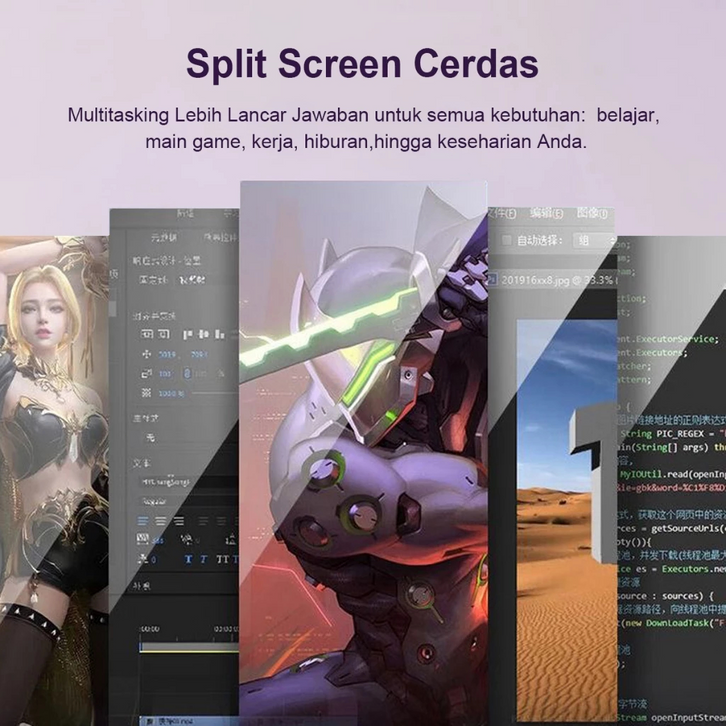Screen dimensions: 726x726
Task: Select center text alignment icon
Action: coord(160,521)
